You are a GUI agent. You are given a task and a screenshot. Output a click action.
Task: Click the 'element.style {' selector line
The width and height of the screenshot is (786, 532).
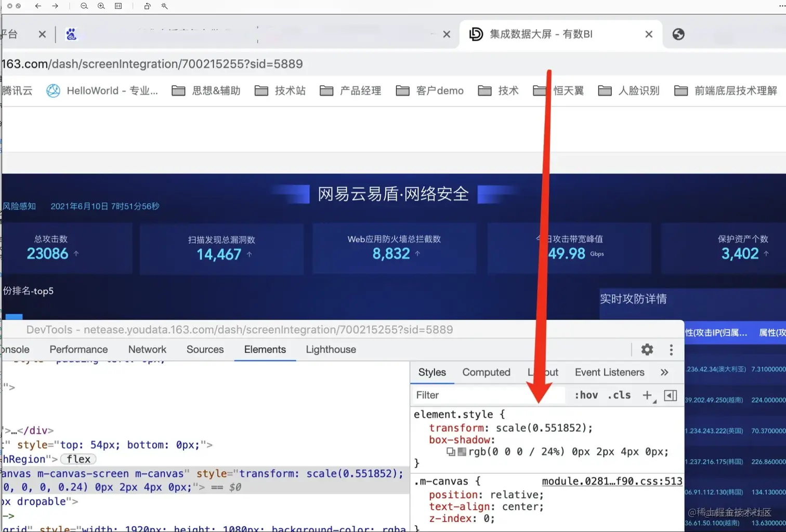[459, 415]
